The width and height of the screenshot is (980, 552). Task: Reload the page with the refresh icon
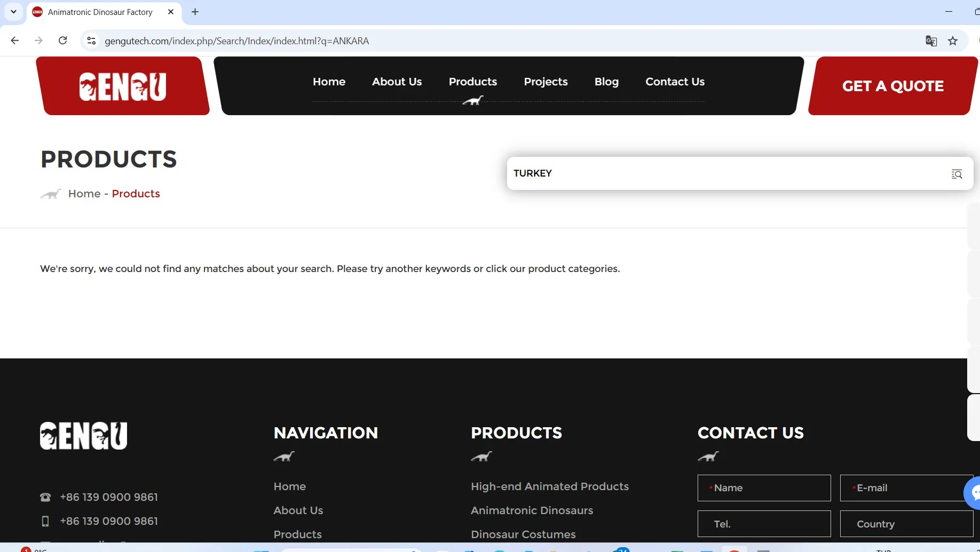(x=62, y=41)
